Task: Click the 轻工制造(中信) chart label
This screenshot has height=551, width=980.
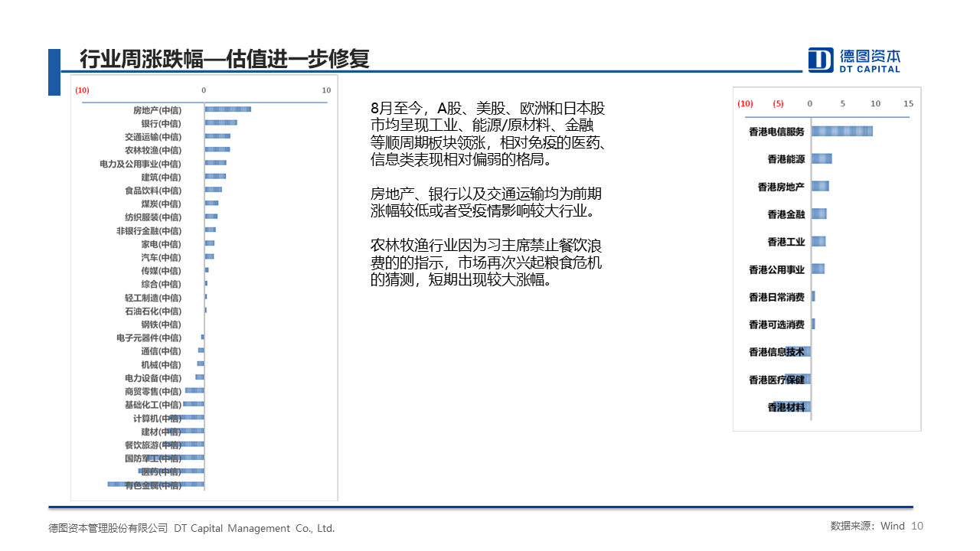Action: [153, 298]
